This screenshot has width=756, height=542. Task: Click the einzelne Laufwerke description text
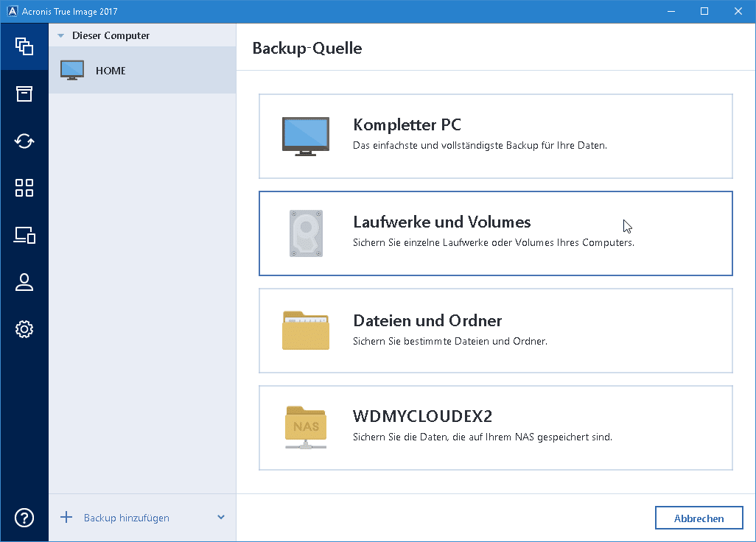tap(493, 242)
